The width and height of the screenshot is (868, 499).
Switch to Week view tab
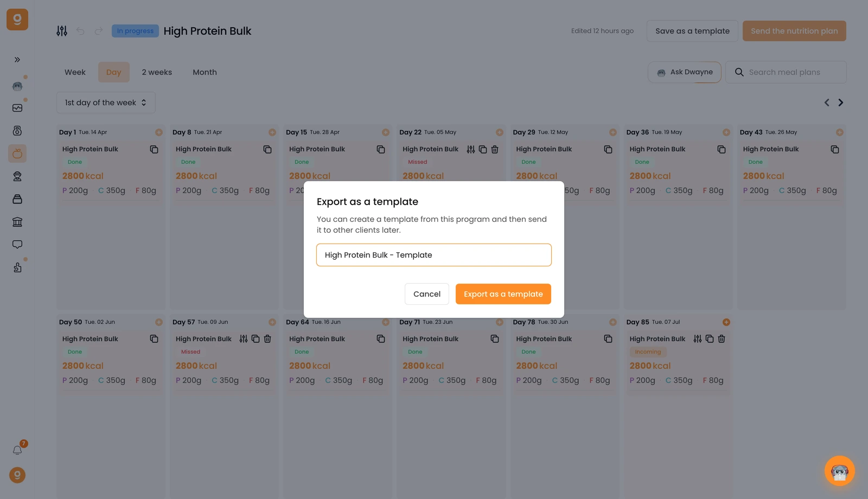tap(75, 72)
